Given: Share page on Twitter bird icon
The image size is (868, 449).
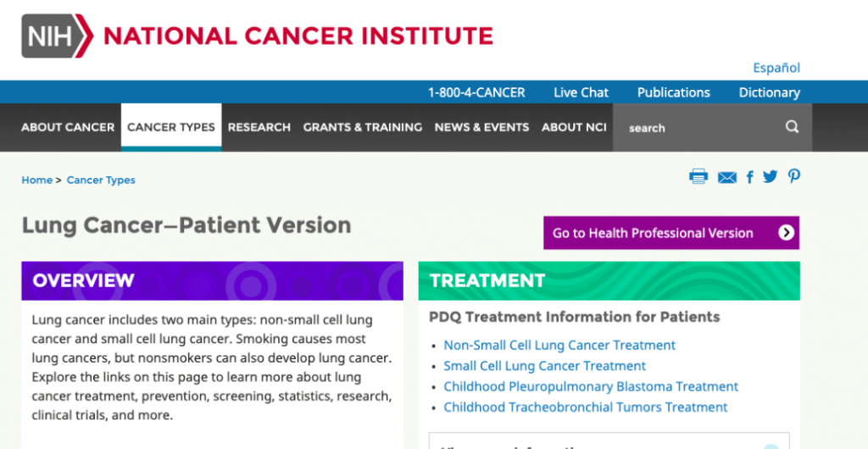Looking at the screenshot, I should coord(770,176).
